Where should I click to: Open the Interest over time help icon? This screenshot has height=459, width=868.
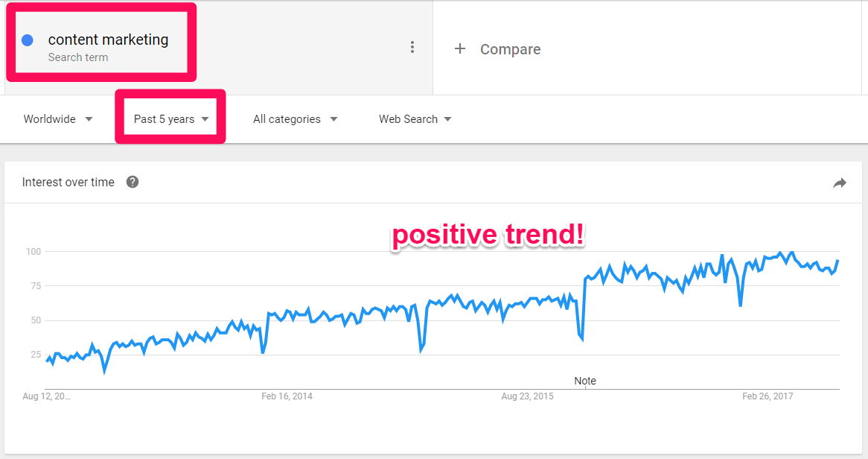point(133,182)
